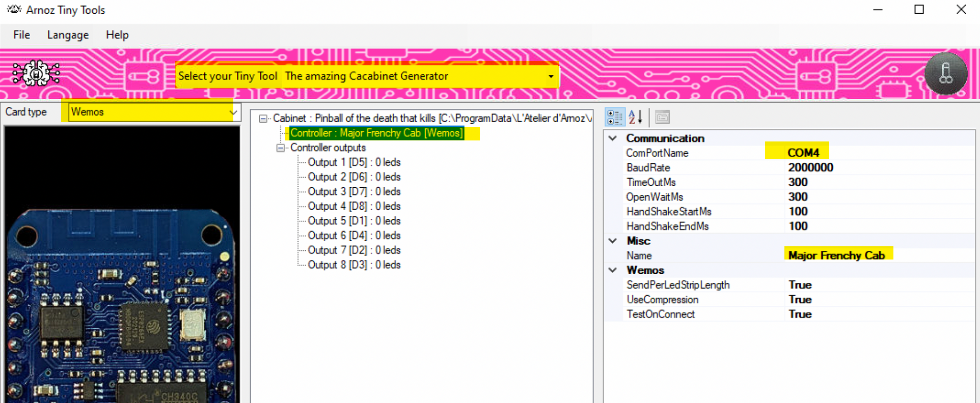Click the Wemos board picture
This screenshot has height=403, width=980.
coord(122,265)
